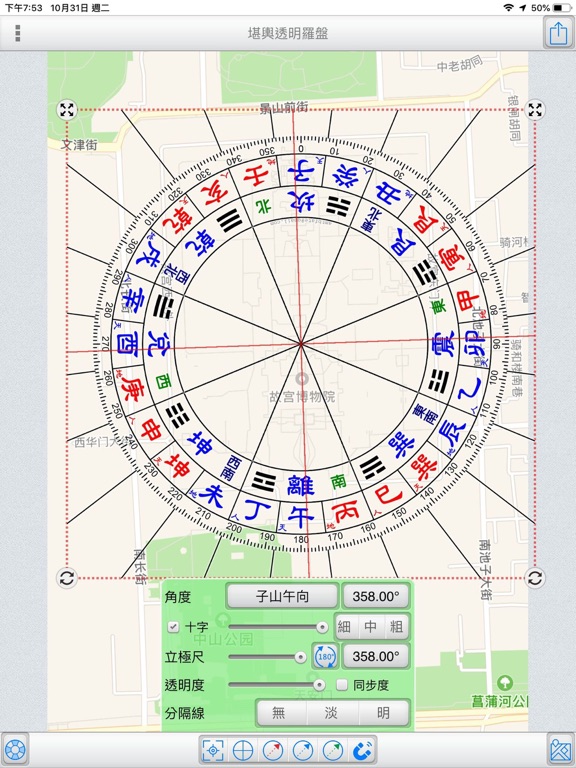Tap the blue 丁 character on compass
576x768 pixels.
[256, 511]
